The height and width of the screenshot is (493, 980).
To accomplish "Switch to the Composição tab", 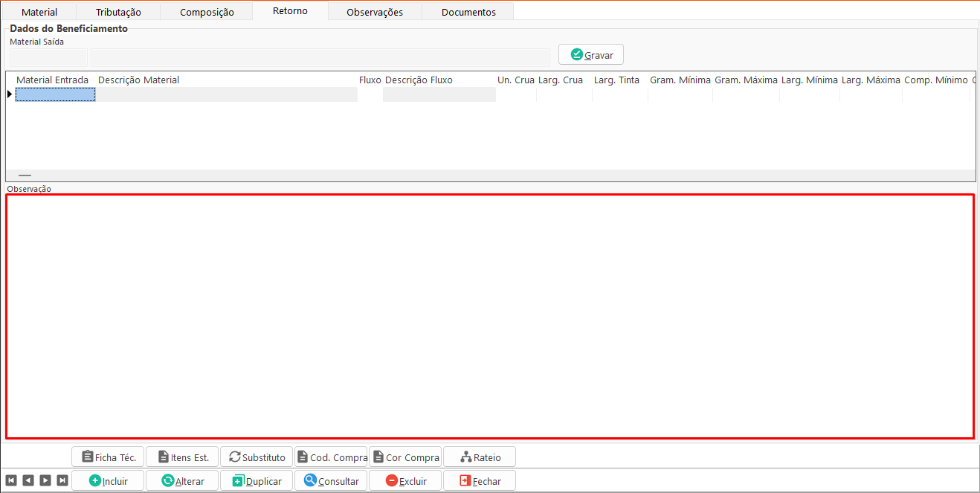I will [x=207, y=12].
